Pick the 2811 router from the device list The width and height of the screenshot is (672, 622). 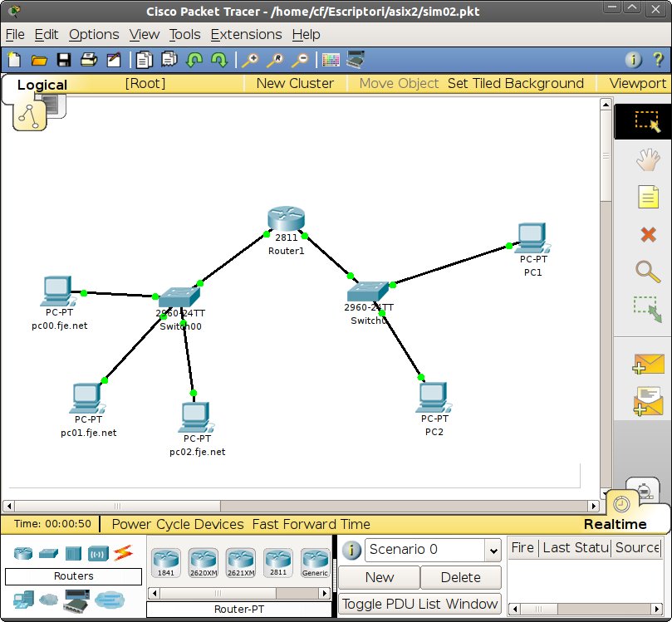click(277, 563)
